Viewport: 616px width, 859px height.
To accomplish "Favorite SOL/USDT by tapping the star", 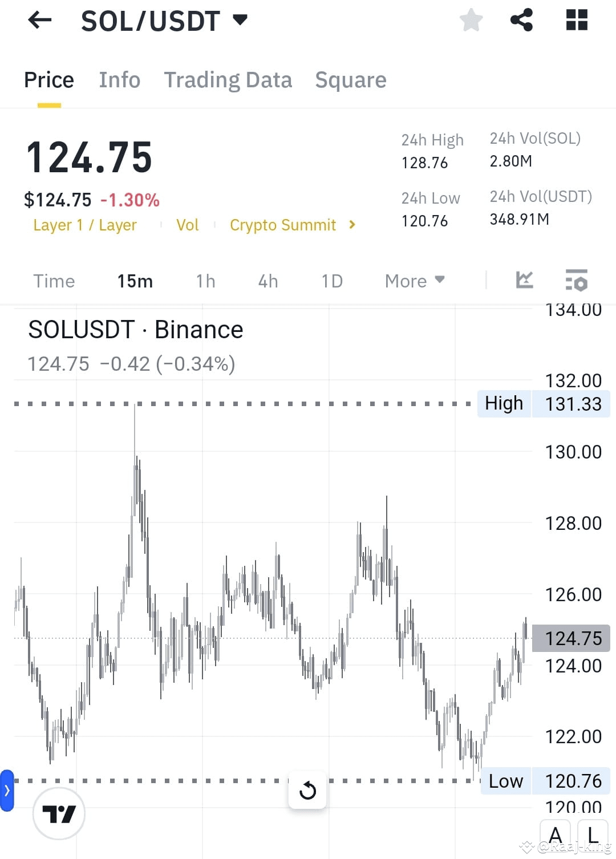I will point(471,20).
